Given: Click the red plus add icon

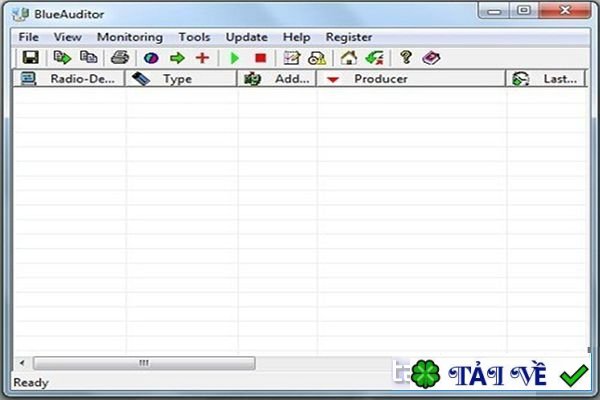Looking at the screenshot, I should (202, 58).
